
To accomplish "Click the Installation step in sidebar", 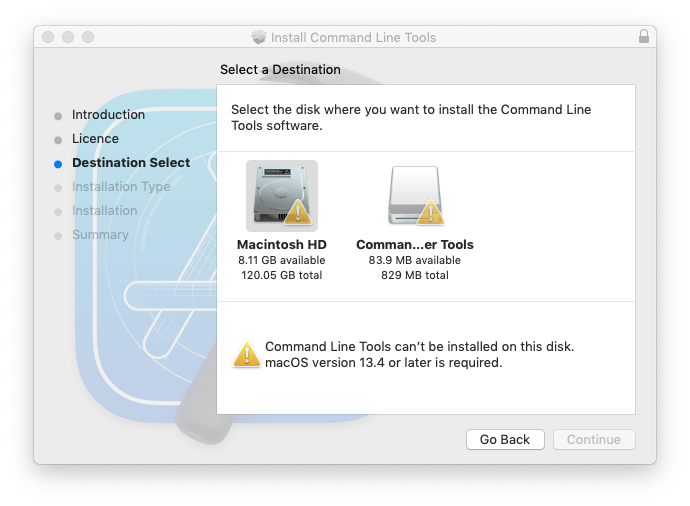I will (104, 211).
